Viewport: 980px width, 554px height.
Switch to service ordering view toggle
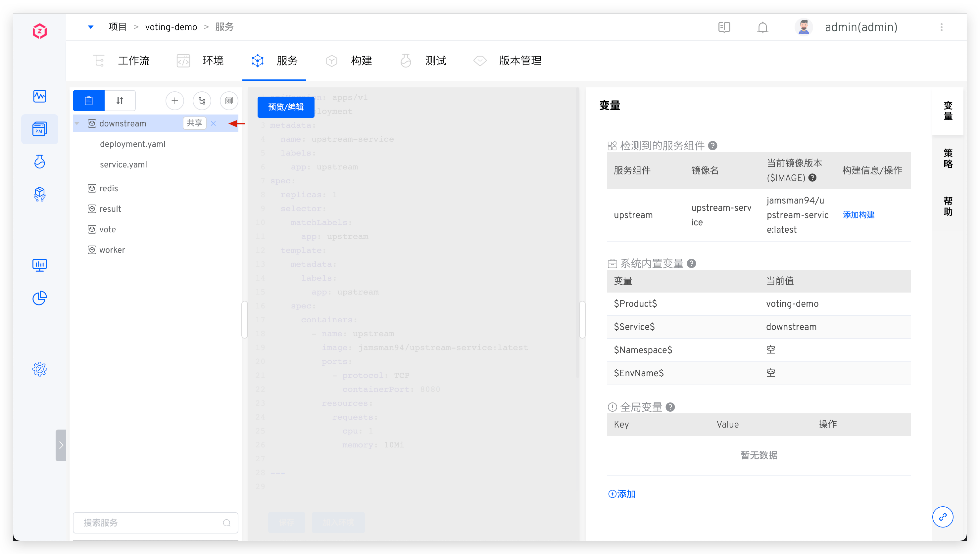[120, 101]
